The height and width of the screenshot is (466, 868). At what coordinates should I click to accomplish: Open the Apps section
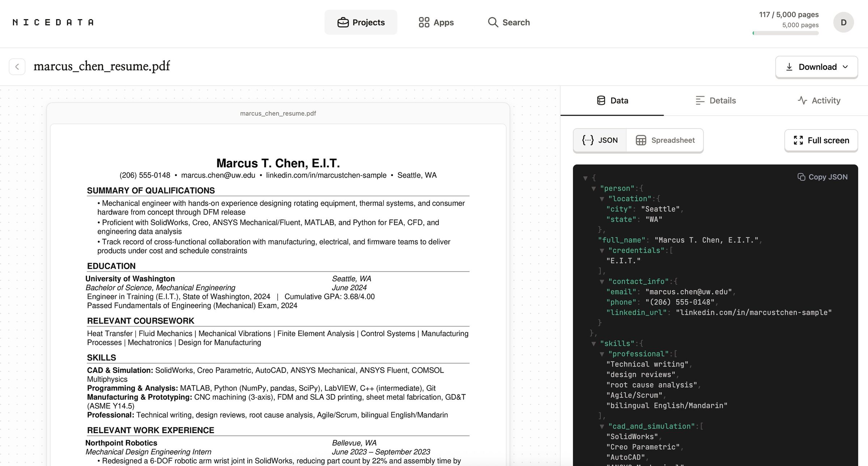(x=436, y=22)
